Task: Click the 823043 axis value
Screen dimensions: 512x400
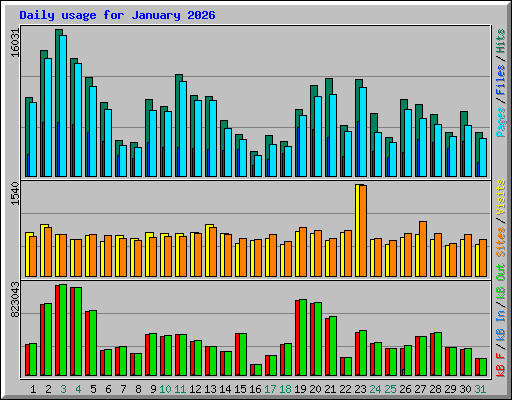Action: point(16,300)
